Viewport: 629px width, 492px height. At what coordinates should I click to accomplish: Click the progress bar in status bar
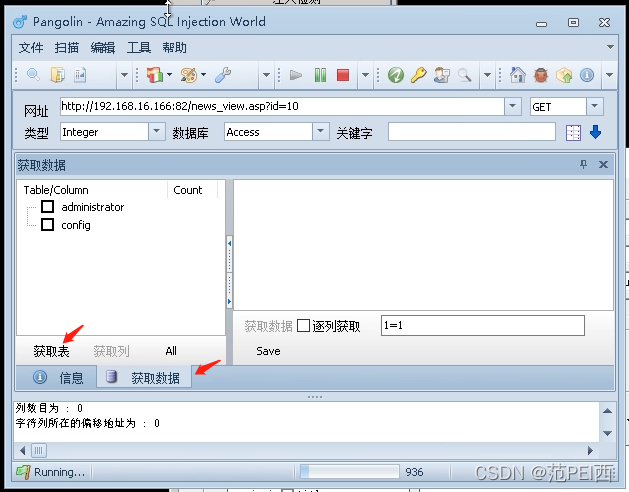click(350, 472)
